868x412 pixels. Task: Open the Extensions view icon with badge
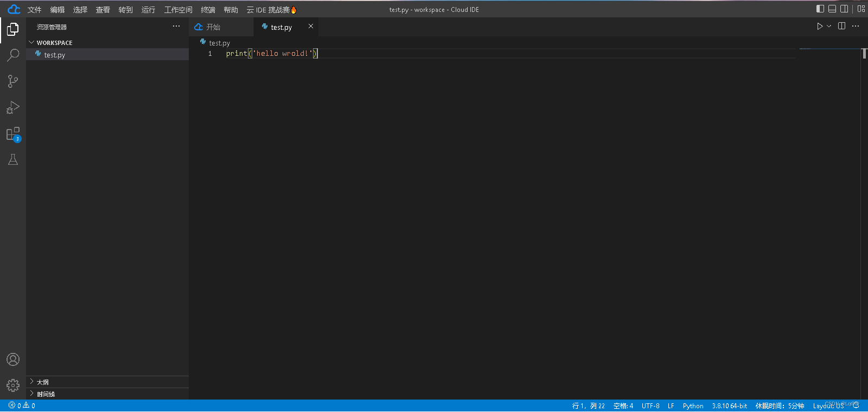[13, 134]
